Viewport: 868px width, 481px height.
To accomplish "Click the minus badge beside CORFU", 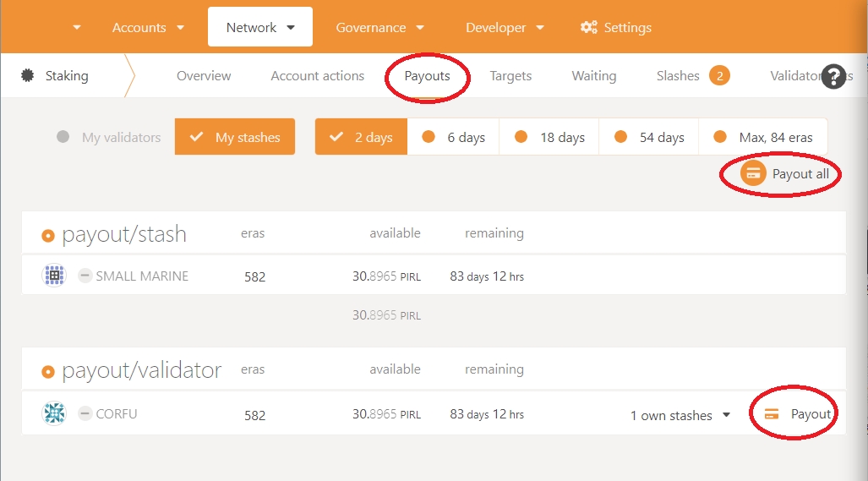I will [85, 413].
